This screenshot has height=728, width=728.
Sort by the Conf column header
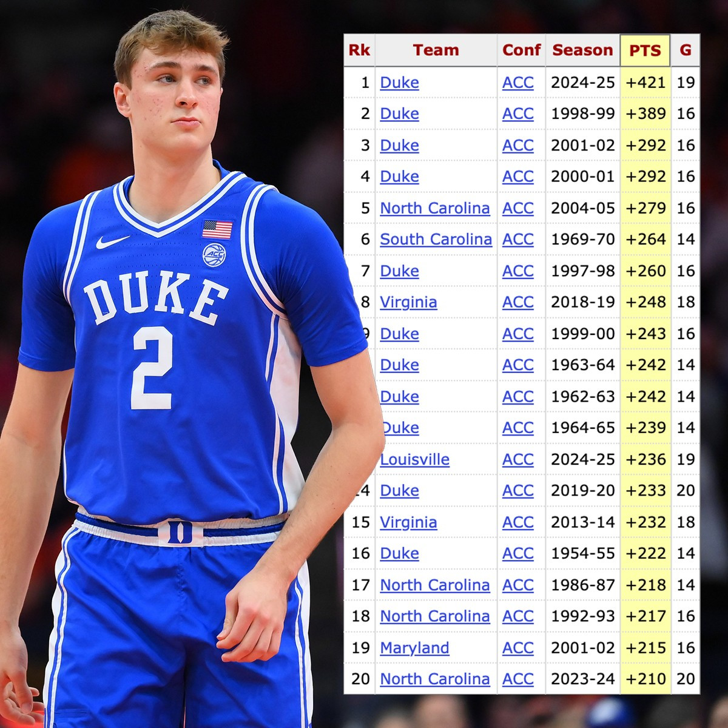(x=521, y=50)
